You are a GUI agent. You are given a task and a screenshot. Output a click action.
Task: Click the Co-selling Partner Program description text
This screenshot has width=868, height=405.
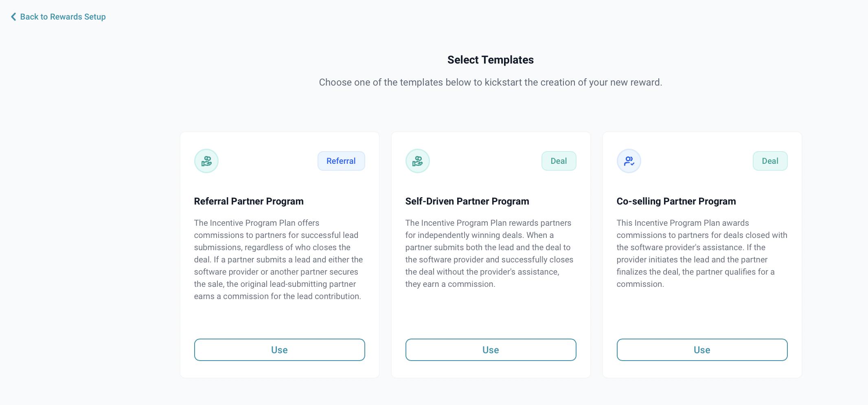coord(701,253)
